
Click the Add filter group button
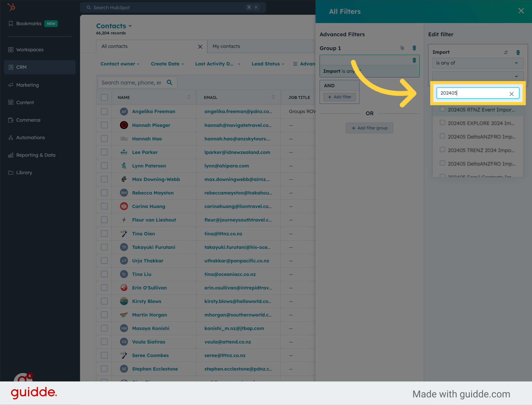pos(369,128)
